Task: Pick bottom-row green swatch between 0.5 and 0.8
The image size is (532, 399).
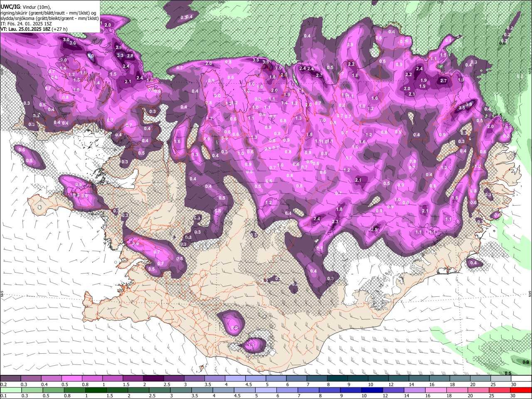Action: pos(53,390)
